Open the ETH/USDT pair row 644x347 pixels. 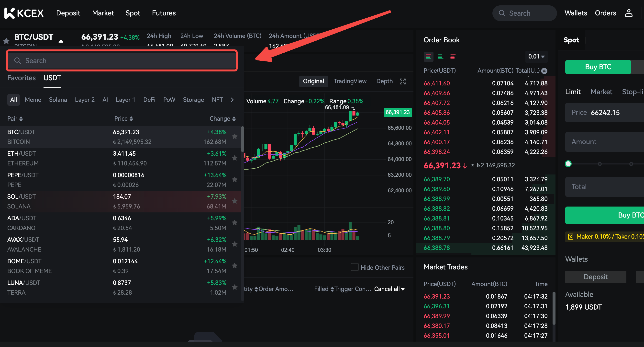121,158
